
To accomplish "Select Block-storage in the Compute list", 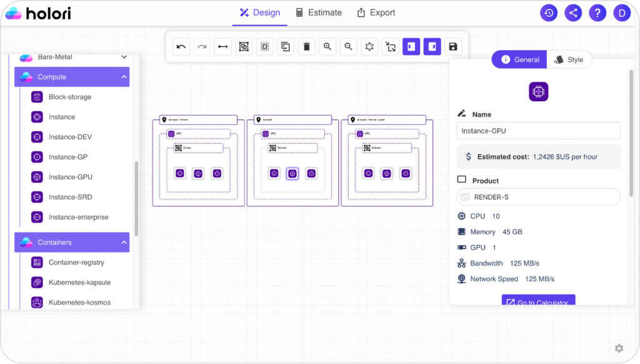I will (x=70, y=97).
